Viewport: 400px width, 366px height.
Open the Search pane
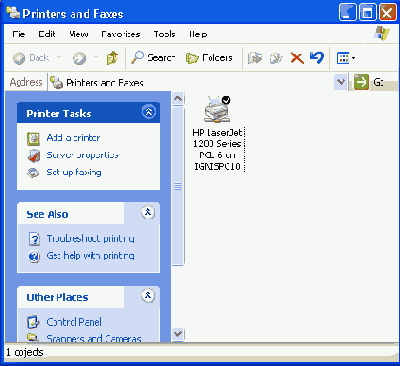pyautogui.click(x=153, y=58)
